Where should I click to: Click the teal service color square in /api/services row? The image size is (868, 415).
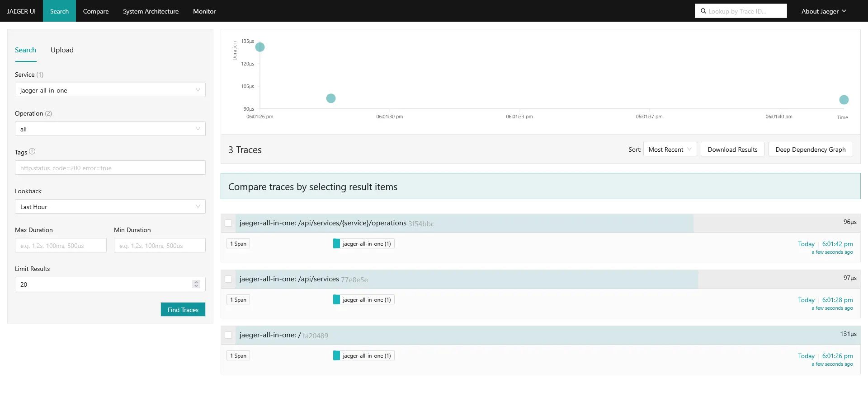coord(336,299)
